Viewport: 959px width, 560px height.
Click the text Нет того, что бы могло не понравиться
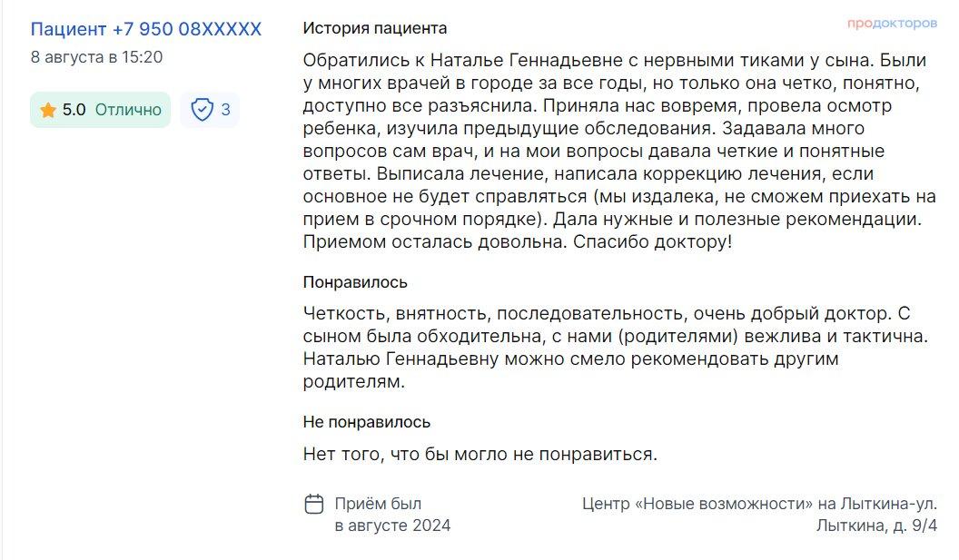click(x=480, y=454)
